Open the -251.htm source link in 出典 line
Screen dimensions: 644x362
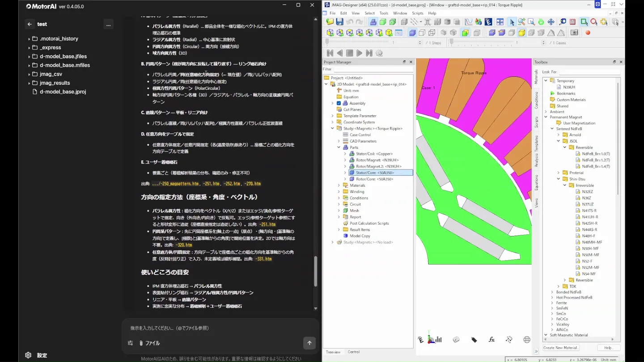click(211, 184)
